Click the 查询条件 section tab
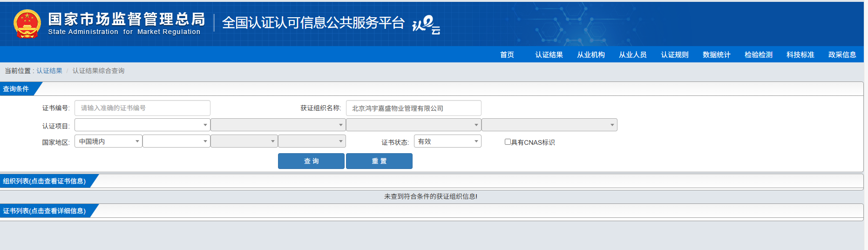This screenshot has height=250, width=868. [x=19, y=89]
